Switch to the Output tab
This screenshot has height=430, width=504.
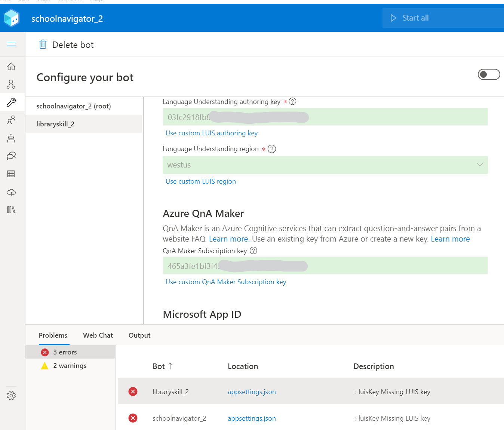pos(139,335)
